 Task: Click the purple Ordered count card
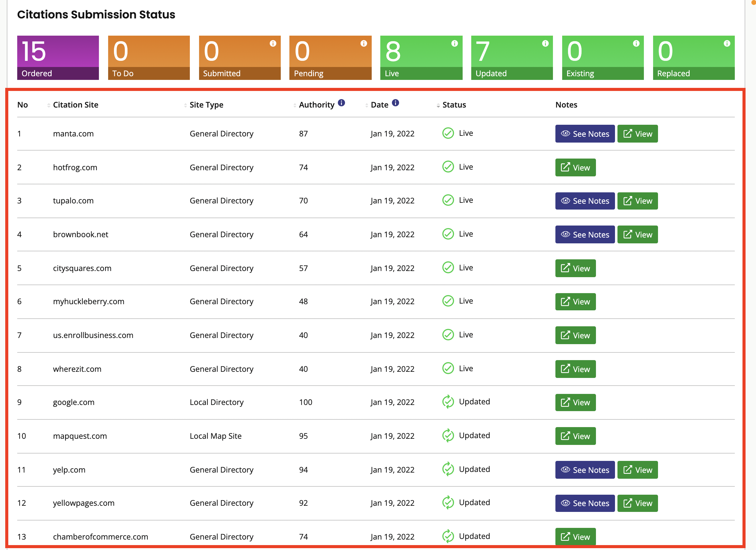58,58
